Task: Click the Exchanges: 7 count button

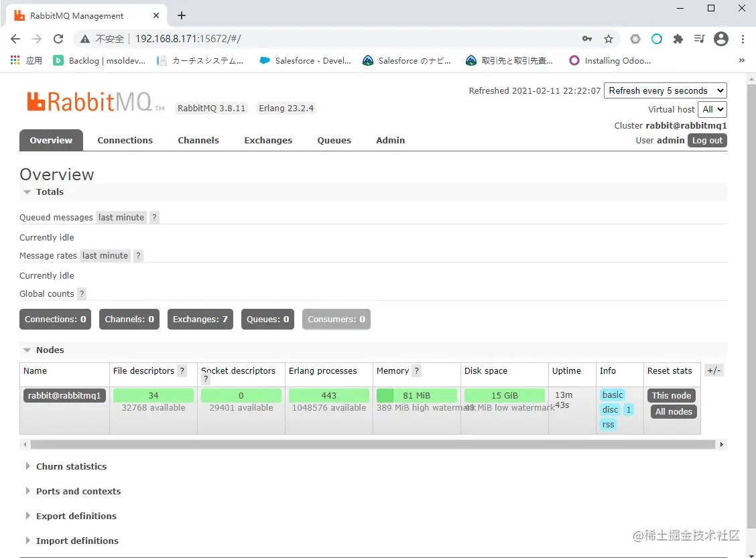Action: 200,319
